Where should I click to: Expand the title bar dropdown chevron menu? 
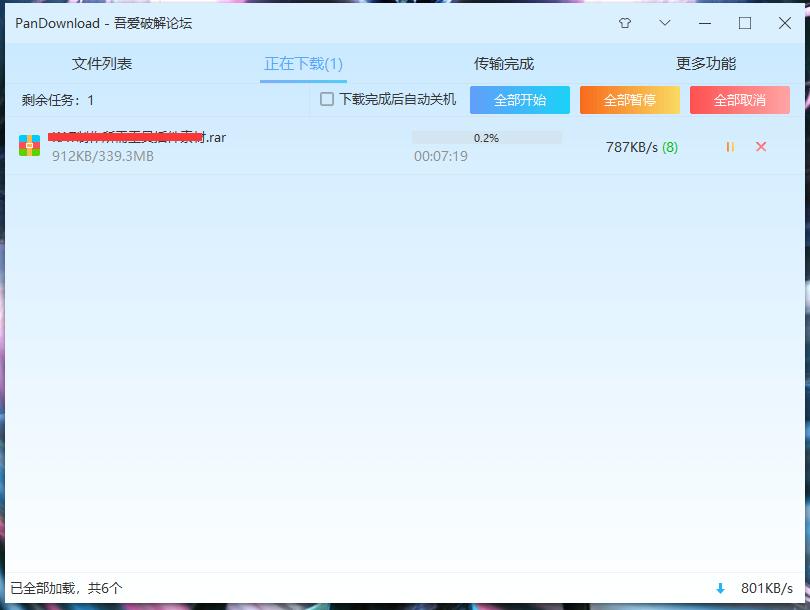coord(665,23)
